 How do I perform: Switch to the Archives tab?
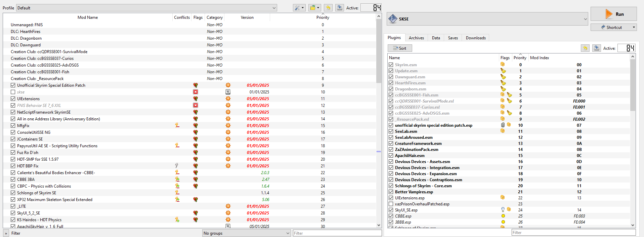pos(416,38)
